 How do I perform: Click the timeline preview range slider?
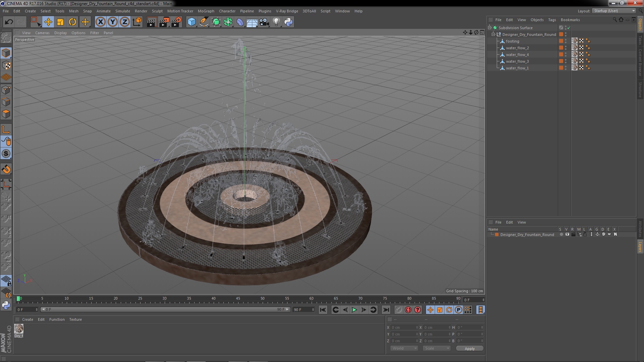pyautogui.click(x=165, y=309)
